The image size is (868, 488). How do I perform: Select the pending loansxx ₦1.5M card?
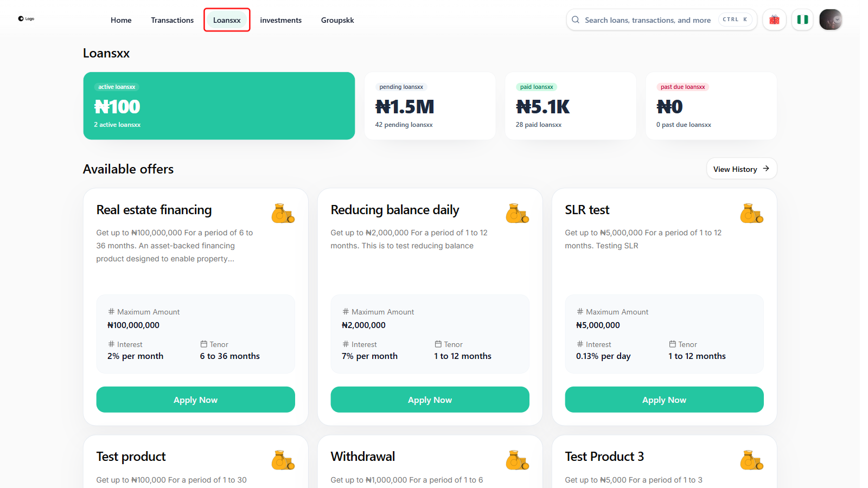(x=430, y=106)
